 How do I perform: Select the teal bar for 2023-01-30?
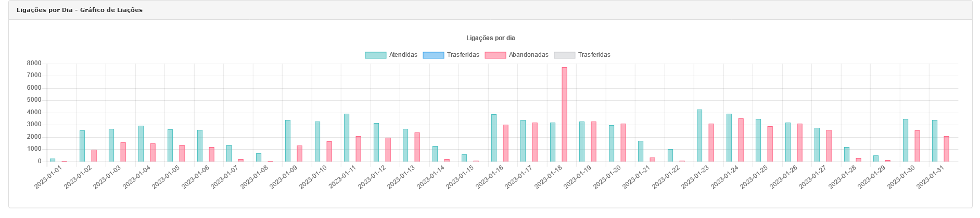tap(906, 140)
